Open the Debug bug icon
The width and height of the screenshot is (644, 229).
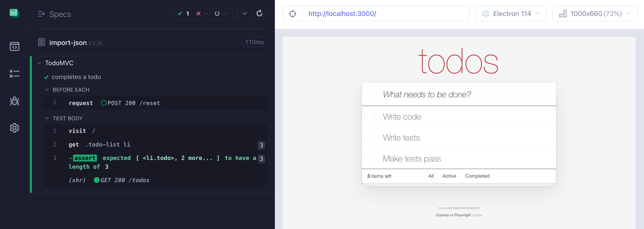[14, 101]
